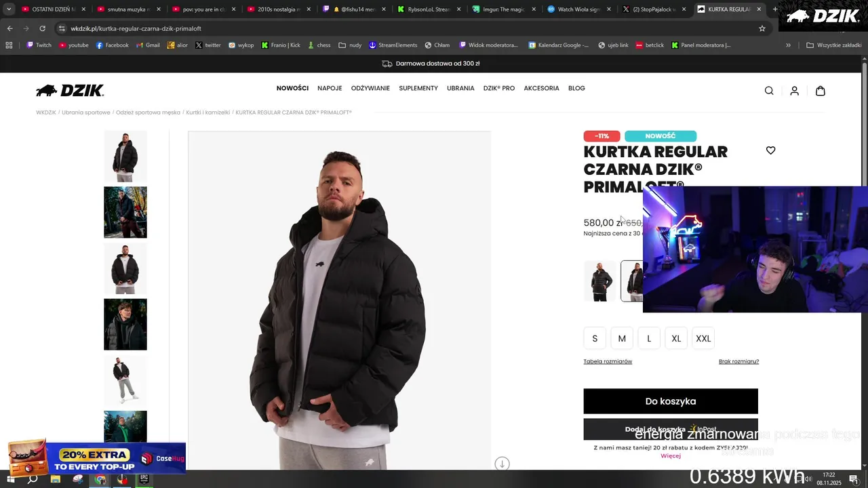
Task: Bookmark page with star icon
Action: coord(762,28)
